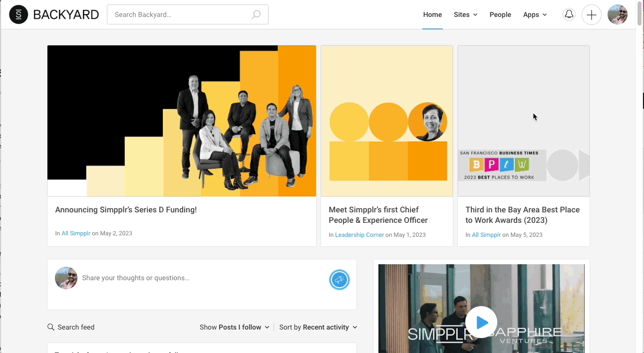The width and height of the screenshot is (644, 353).
Task: Play the Simpplr Sapphire Ventures video
Action: (481, 322)
